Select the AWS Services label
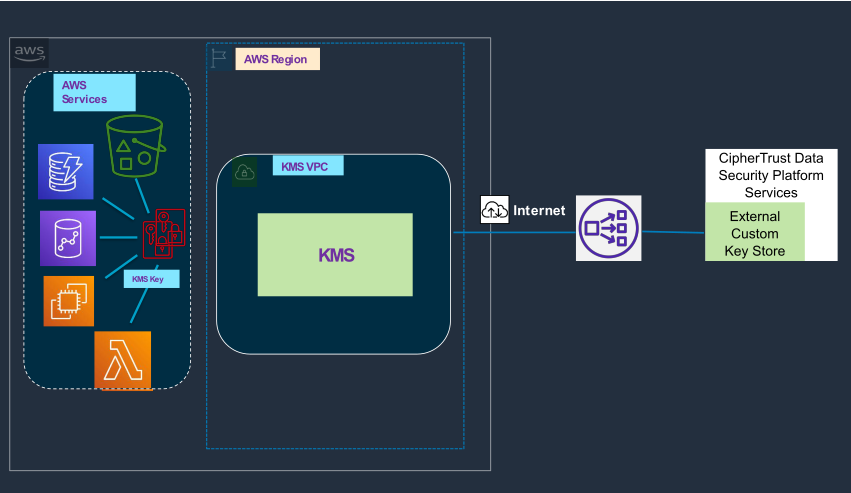This screenshot has height=493, width=851. [95, 92]
